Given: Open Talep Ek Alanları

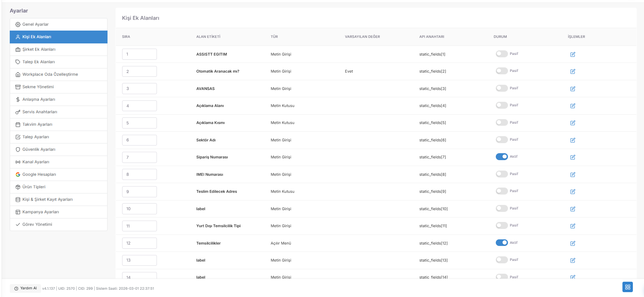Looking at the screenshot, I should point(58,62).
